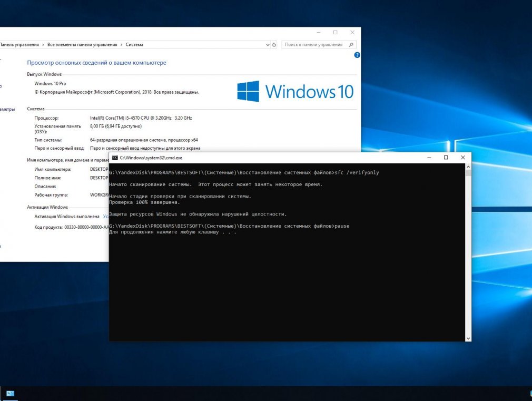Go to 'Панель управления' breadcrumb
Screen dimensions: 532x401
pyautogui.click(x=19, y=44)
